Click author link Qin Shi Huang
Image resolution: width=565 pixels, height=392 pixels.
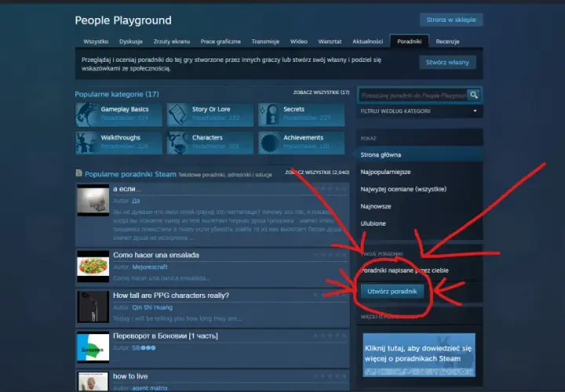(152, 307)
